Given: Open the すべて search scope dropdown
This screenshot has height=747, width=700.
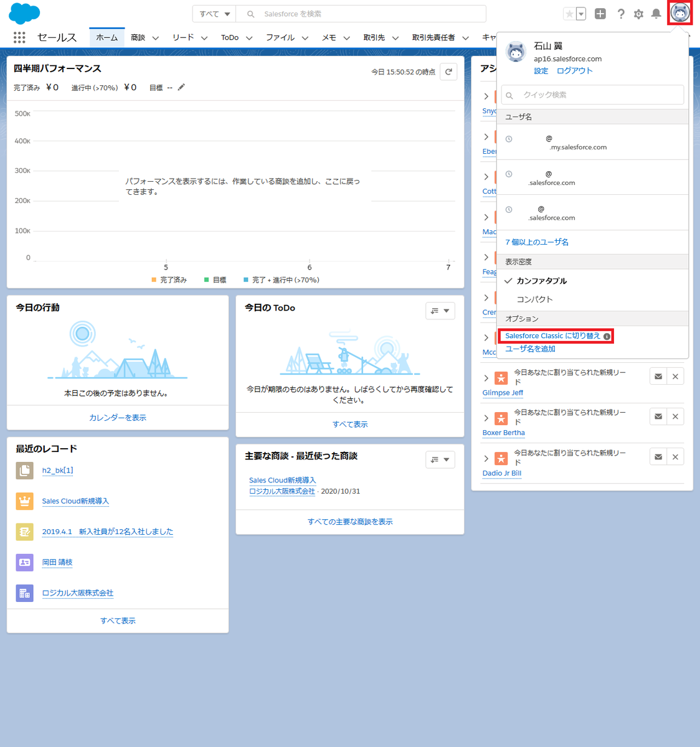Looking at the screenshot, I should (x=214, y=14).
